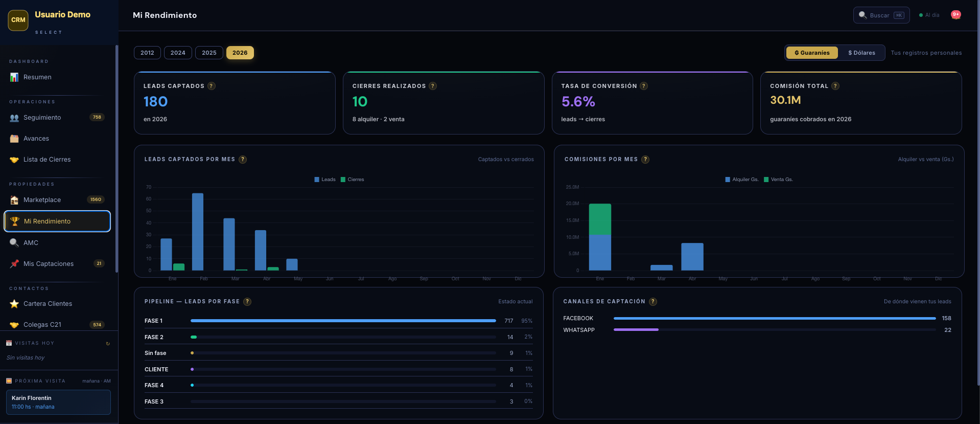Select year 2024 tab
The height and width of the screenshot is (424, 980).
tap(178, 53)
